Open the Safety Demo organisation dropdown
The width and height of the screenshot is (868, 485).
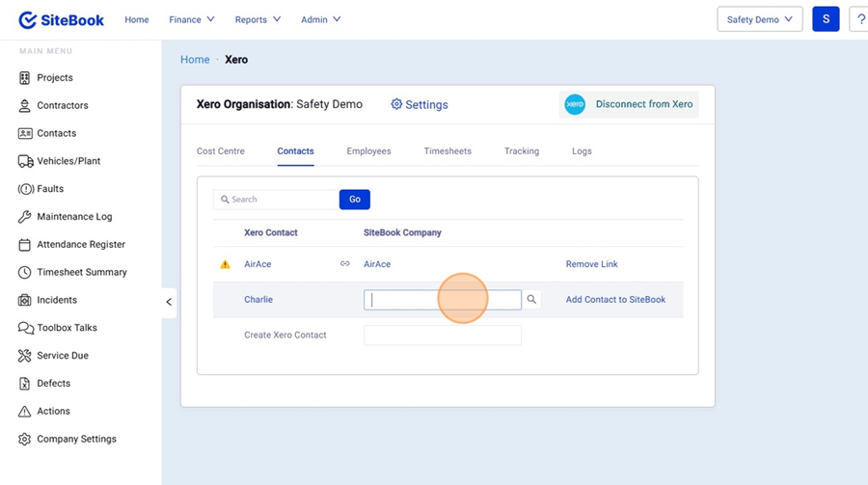coord(759,19)
